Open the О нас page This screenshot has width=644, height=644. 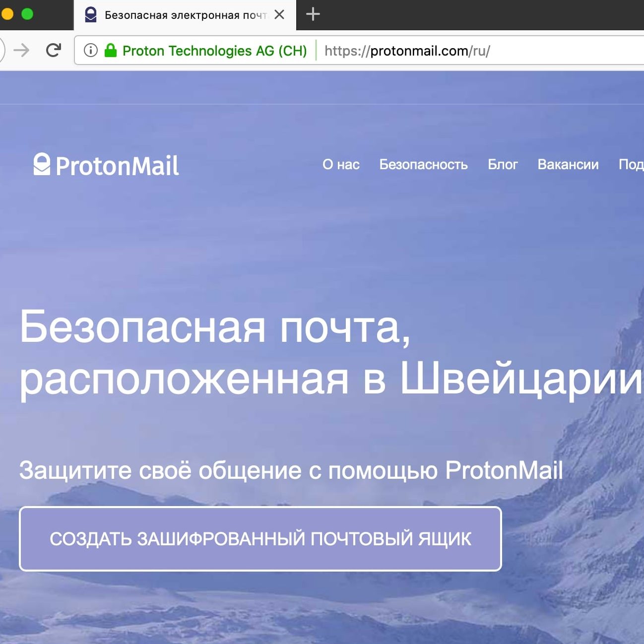pos(341,165)
